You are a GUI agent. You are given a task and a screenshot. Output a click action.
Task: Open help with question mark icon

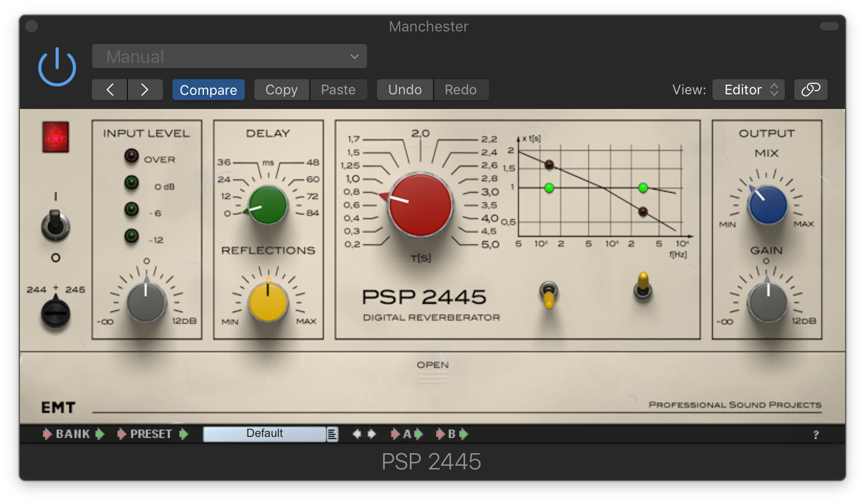coord(816,434)
